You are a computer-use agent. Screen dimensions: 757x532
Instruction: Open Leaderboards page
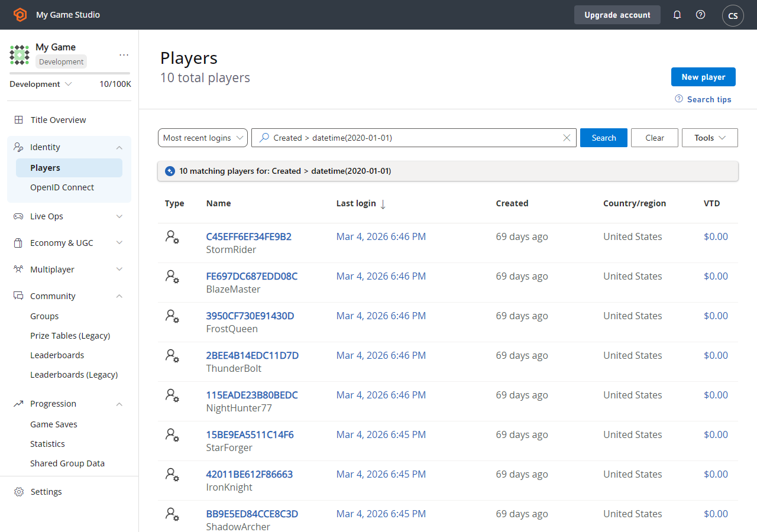pyautogui.click(x=57, y=355)
